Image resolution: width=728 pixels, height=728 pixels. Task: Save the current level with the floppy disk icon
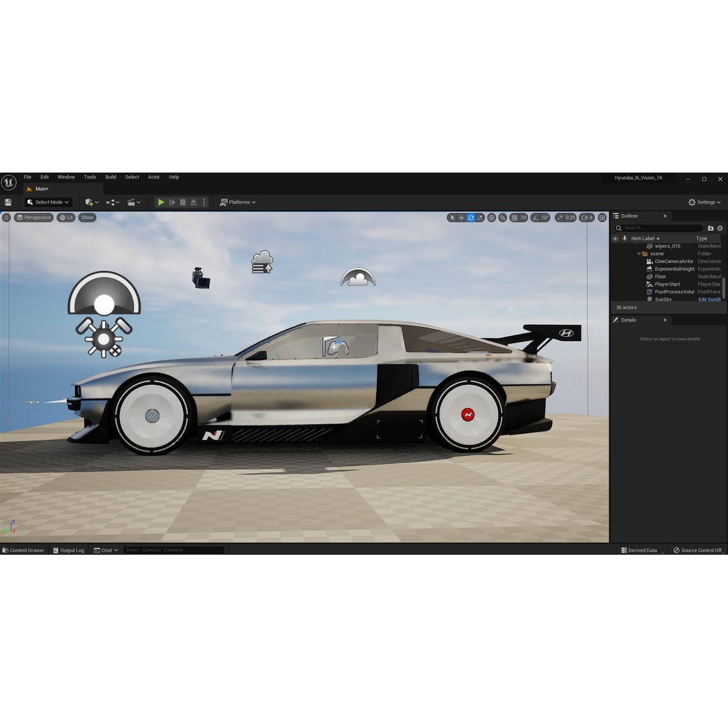(8, 202)
